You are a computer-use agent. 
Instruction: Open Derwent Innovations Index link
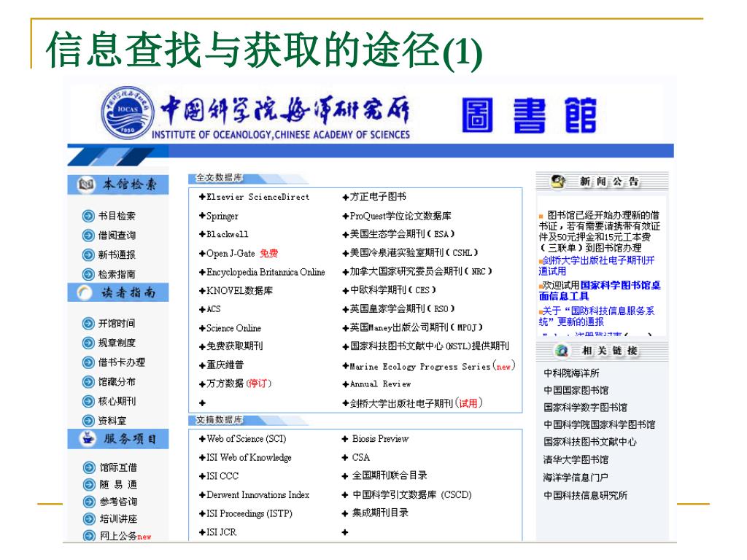pos(258,495)
